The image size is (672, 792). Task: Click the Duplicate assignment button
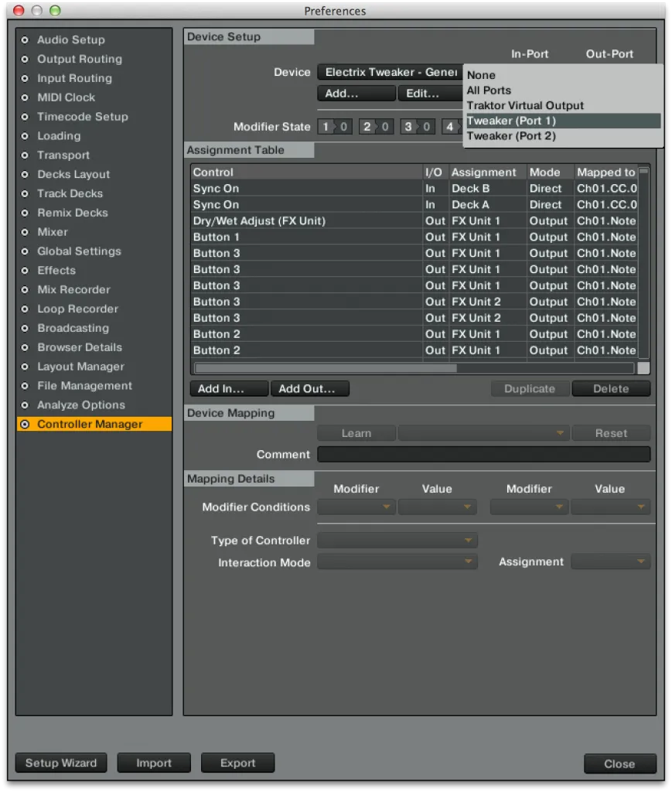point(530,389)
